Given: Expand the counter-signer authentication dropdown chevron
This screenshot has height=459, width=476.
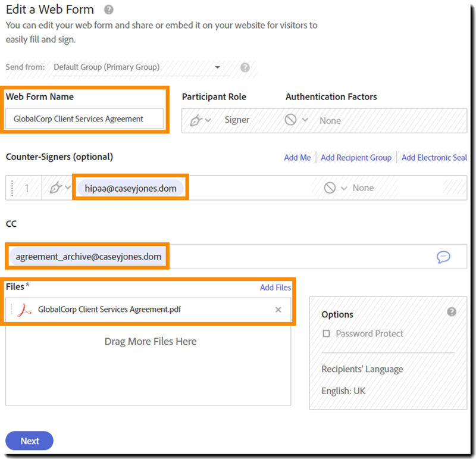Looking at the screenshot, I should click(x=344, y=188).
